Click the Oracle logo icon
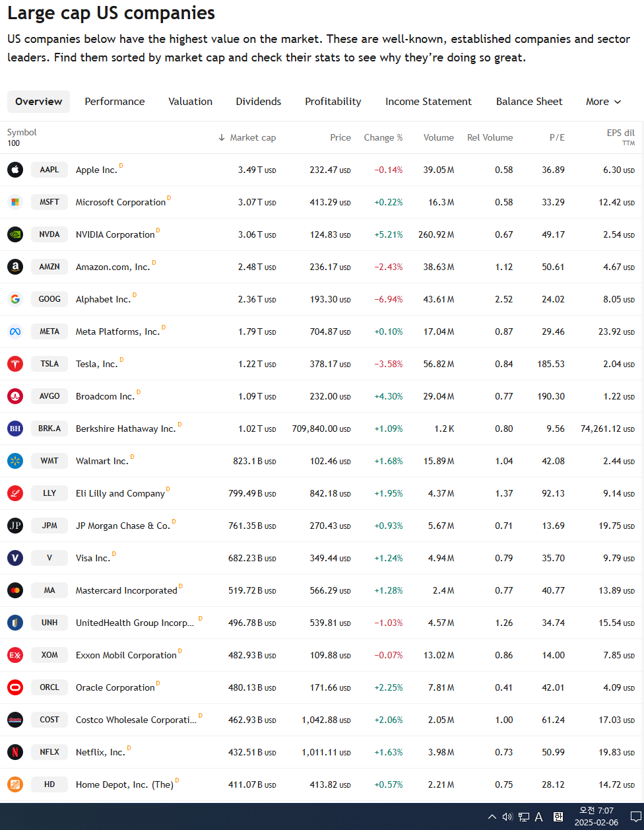644x830 pixels. pos(15,687)
